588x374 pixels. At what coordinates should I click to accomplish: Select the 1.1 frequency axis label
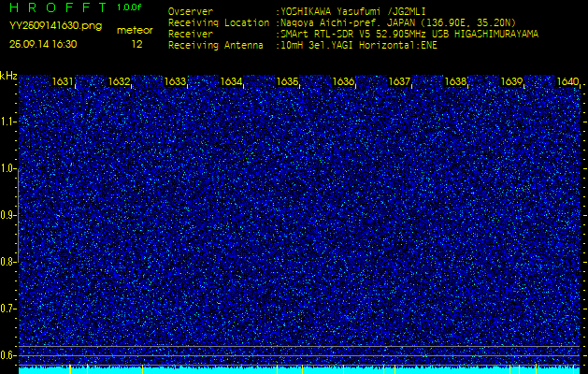click(x=7, y=122)
